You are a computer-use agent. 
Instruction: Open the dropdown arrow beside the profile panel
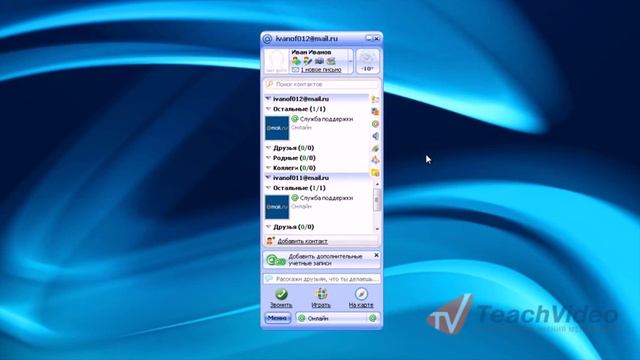(x=350, y=61)
